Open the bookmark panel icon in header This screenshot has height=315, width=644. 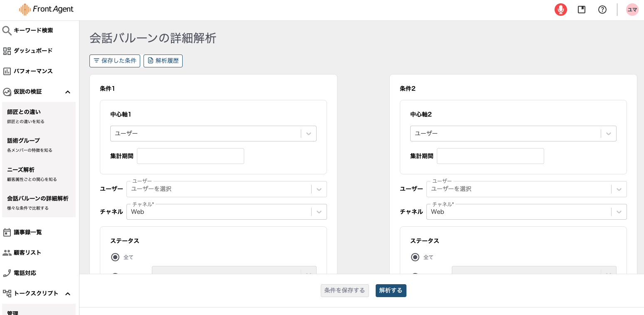point(582,10)
